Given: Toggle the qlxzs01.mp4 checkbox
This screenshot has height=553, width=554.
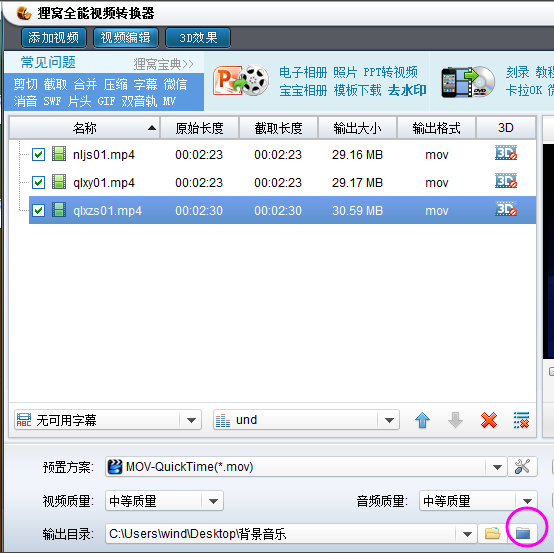Looking at the screenshot, I should pos(38,211).
